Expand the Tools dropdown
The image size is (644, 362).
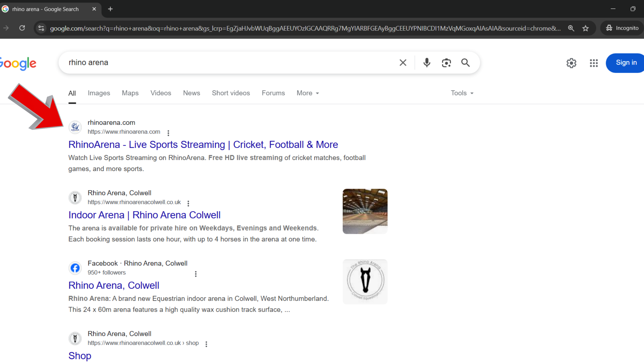pos(462,93)
